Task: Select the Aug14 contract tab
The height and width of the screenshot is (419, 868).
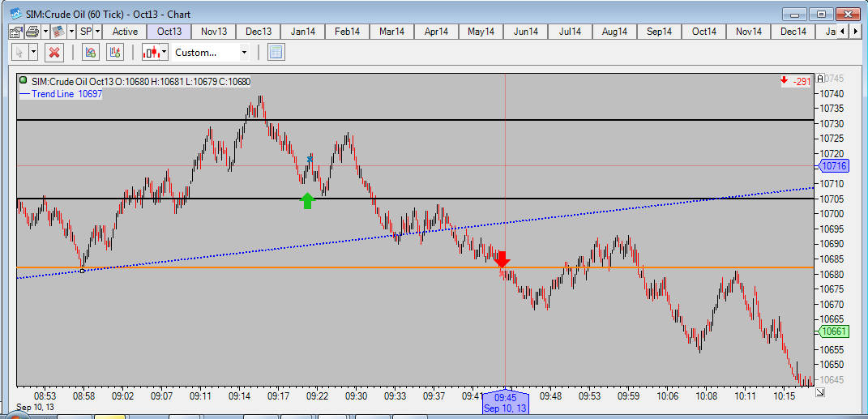Action: coord(614,32)
